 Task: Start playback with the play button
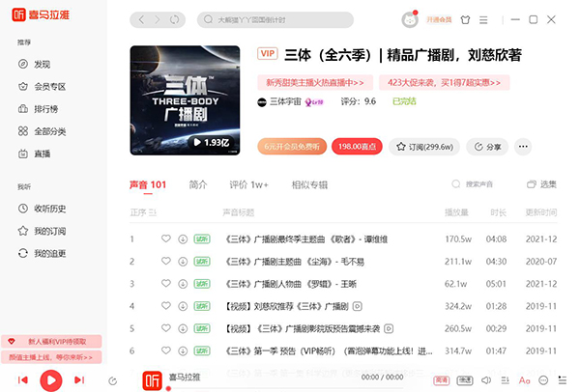pos(51,380)
